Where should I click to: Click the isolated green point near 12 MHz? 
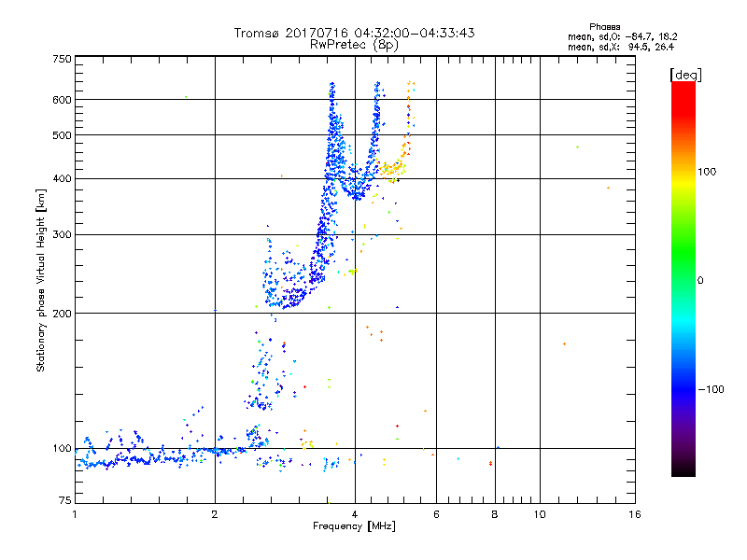(577, 147)
